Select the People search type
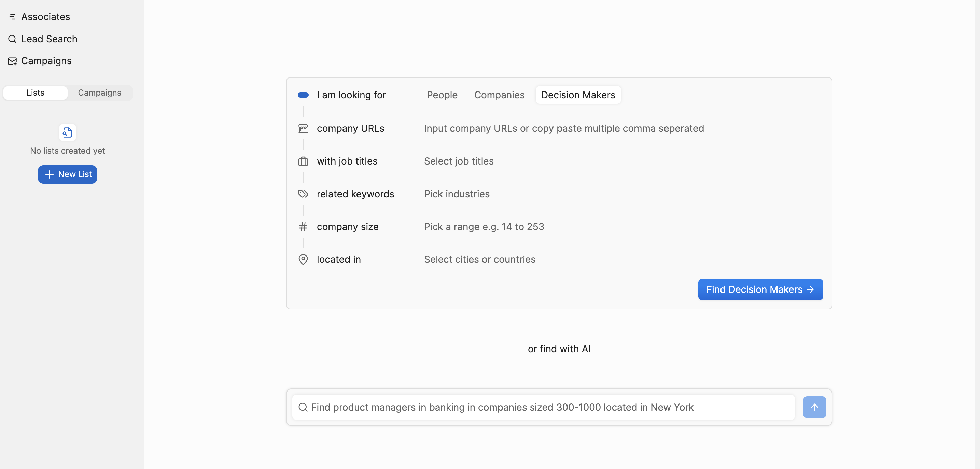The height and width of the screenshot is (469, 980). (x=442, y=95)
